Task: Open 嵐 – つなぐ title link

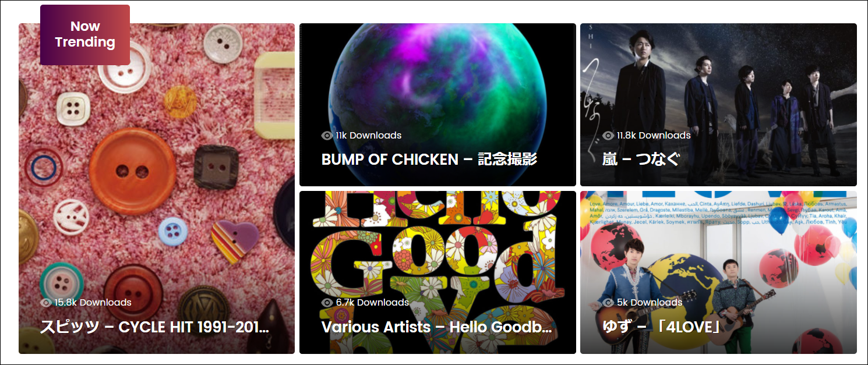Action: 641,160
